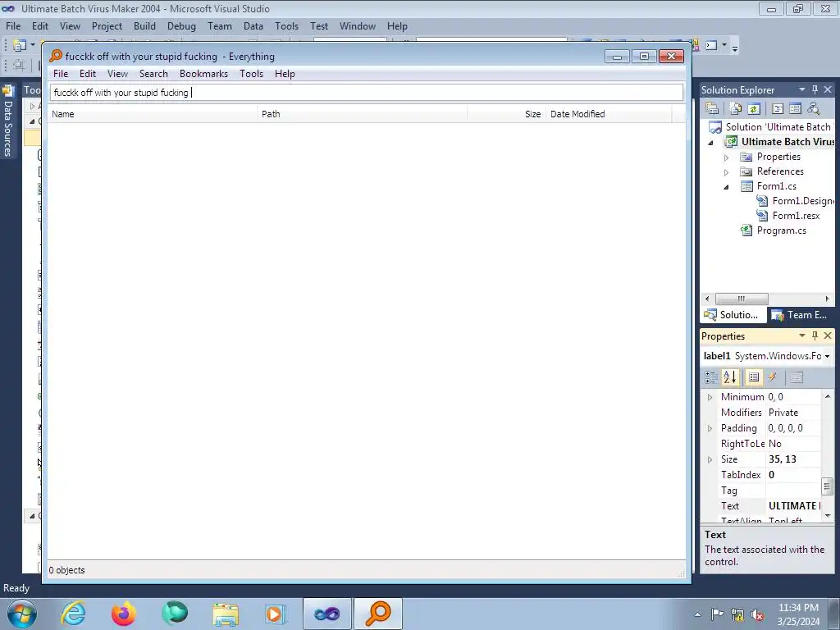This screenshot has width=840, height=630.
Task: Click the Solution node icon in tree
Action: pos(715,127)
